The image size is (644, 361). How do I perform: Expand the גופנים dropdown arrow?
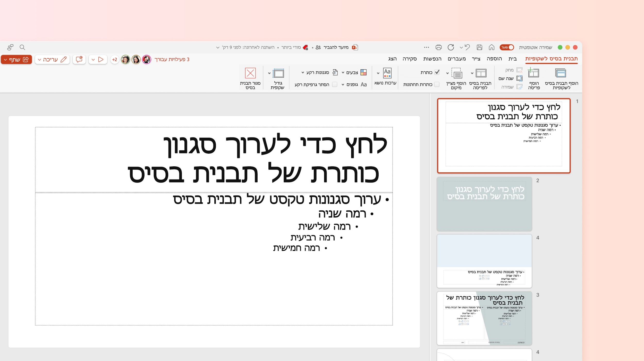343,85
